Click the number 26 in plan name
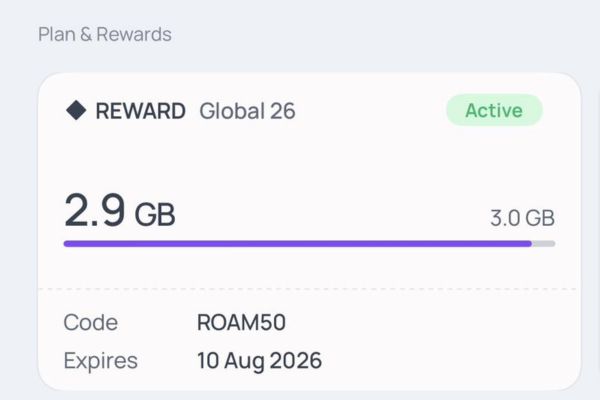Image resolution: width=600 pixels, height=400 pixels. tap(282, 111)
